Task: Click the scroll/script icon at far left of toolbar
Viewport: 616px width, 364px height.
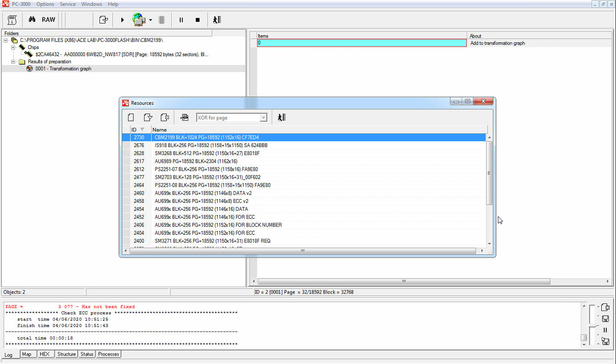Action: (x=12, y=20)
